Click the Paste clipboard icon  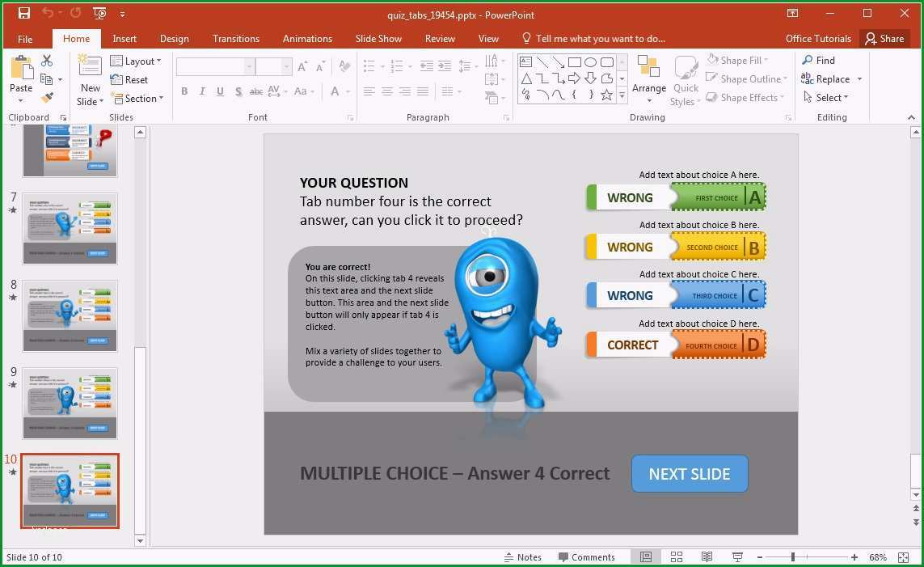(x=21, y=68)
